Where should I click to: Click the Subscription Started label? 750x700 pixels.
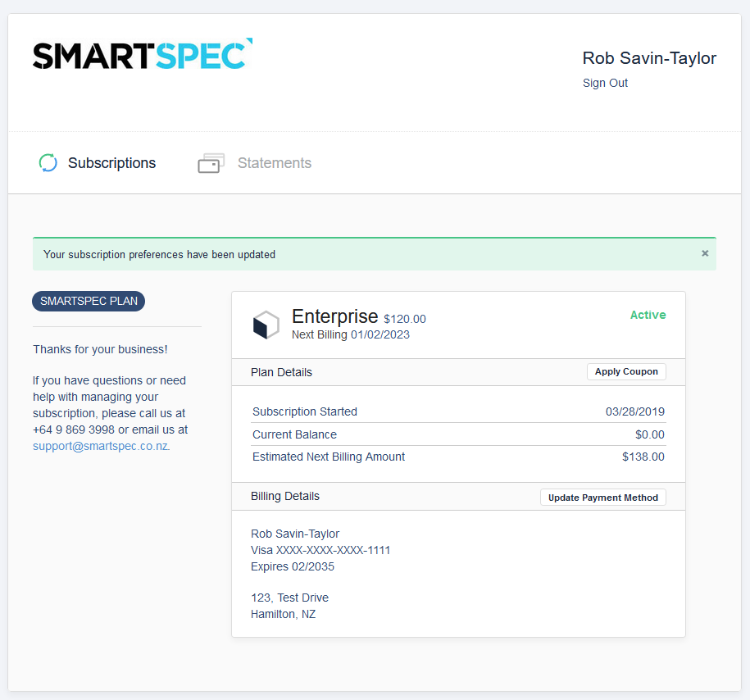(305, 412)
